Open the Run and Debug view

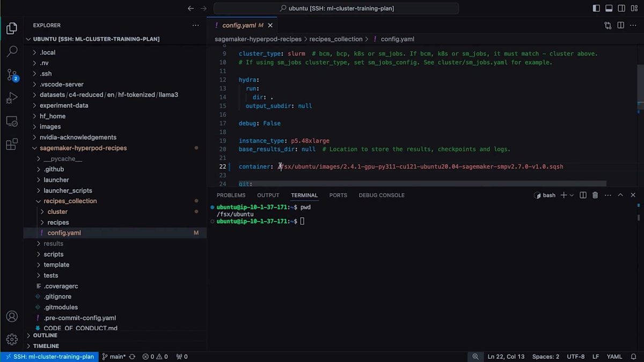12,98
